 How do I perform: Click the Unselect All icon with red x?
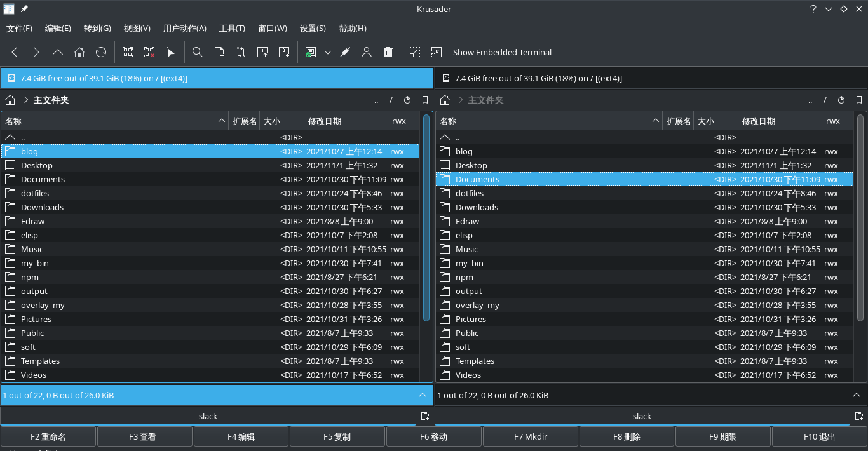coord(149,53)
